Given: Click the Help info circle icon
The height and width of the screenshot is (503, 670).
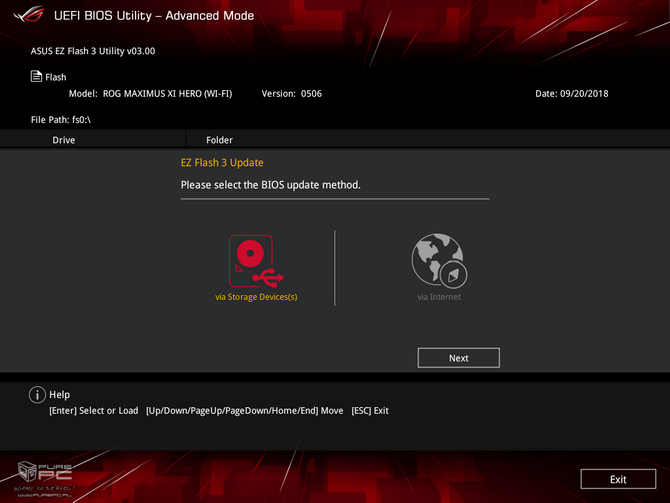Looking at the screenshot, I should [x=37, y=395].
